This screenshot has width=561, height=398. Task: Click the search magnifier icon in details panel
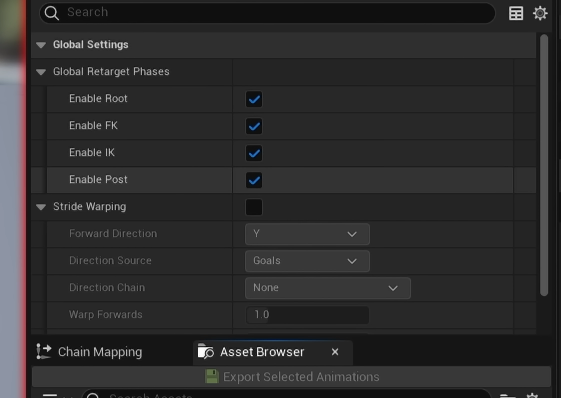pyautogui.click(x=52, y=13)
